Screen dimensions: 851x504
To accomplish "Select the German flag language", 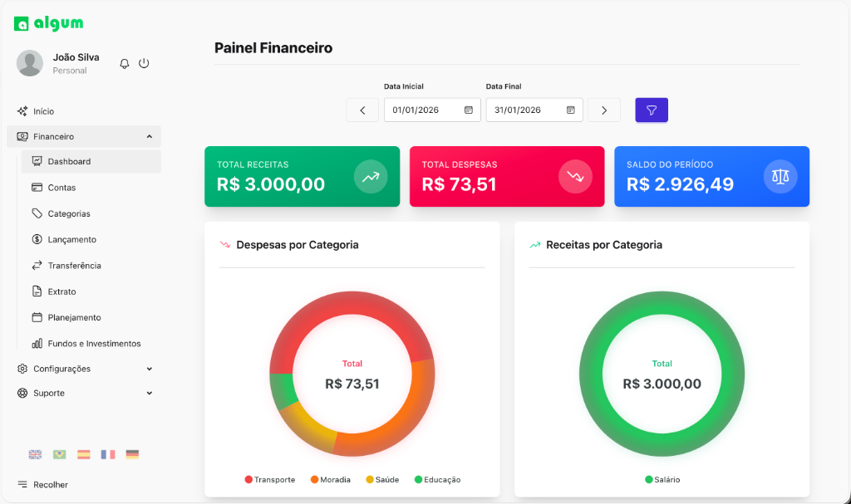I will (132, 454).
